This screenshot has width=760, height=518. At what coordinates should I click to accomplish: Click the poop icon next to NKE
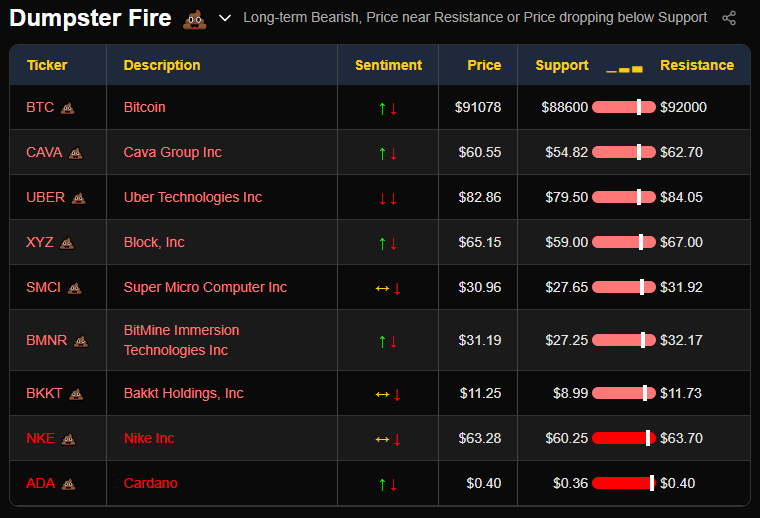click(x=69, y=439)
